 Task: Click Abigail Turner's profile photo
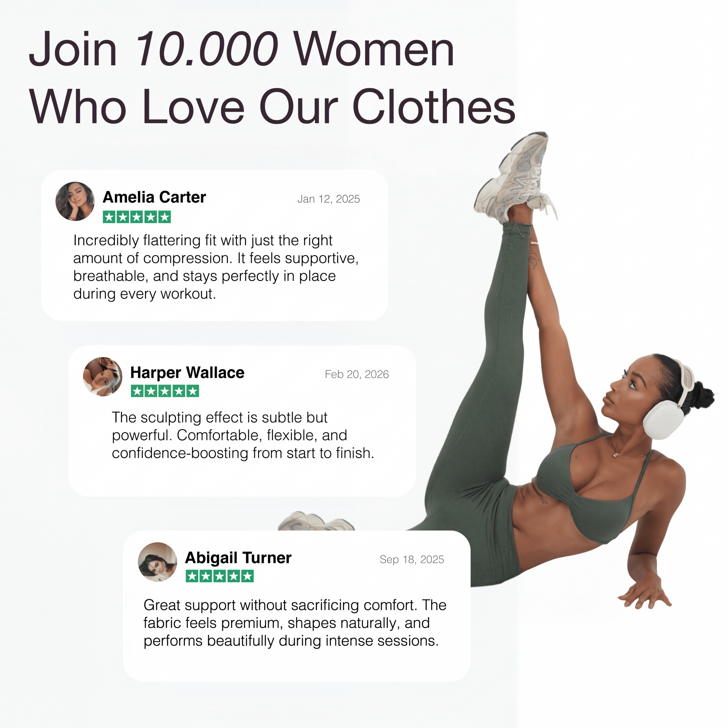[157, 562]
